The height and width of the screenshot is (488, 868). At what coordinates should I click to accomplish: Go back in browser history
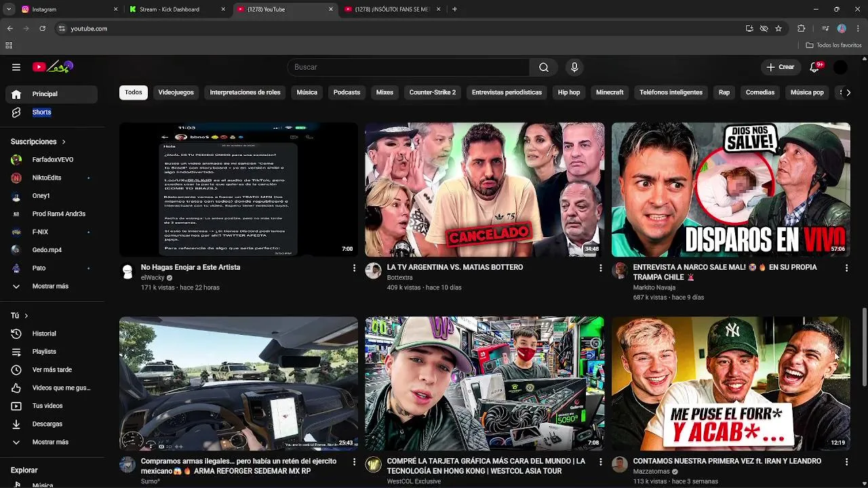pos(9,28)
